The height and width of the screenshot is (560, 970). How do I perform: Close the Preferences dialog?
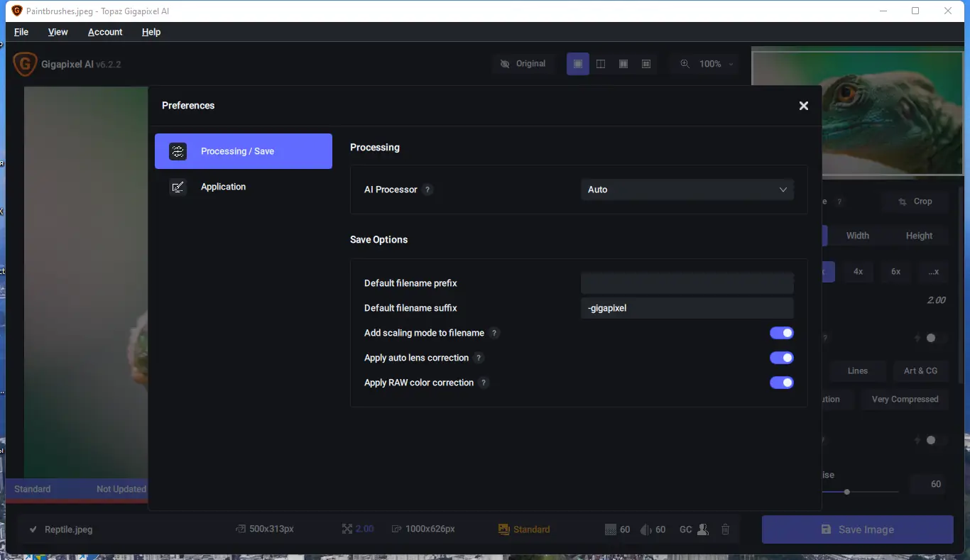coord(804,106)
